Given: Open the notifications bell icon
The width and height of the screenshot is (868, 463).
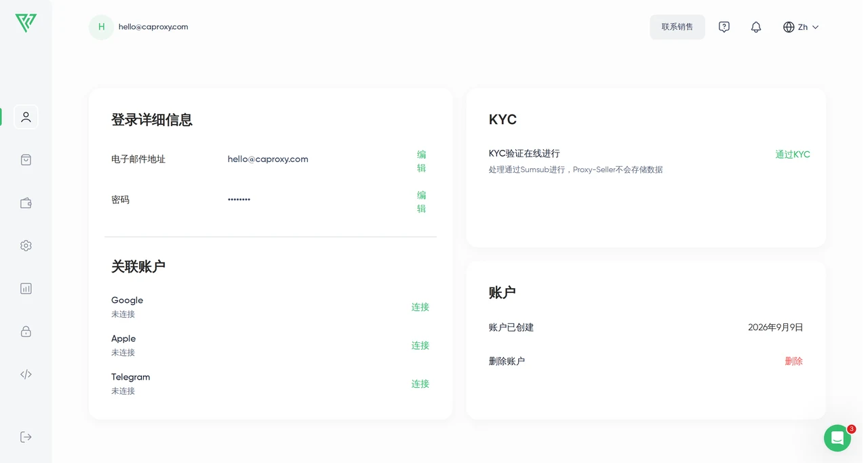Looking at the screenshot, I should click(x=756, y=27).
